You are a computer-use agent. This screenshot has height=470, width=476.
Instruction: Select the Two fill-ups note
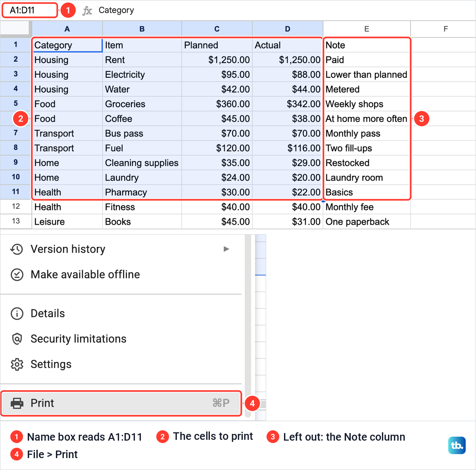[x=367, y=148]
